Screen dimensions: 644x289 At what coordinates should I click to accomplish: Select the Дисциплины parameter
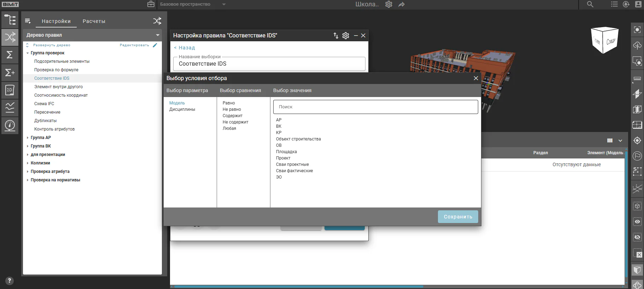[182, 109]
